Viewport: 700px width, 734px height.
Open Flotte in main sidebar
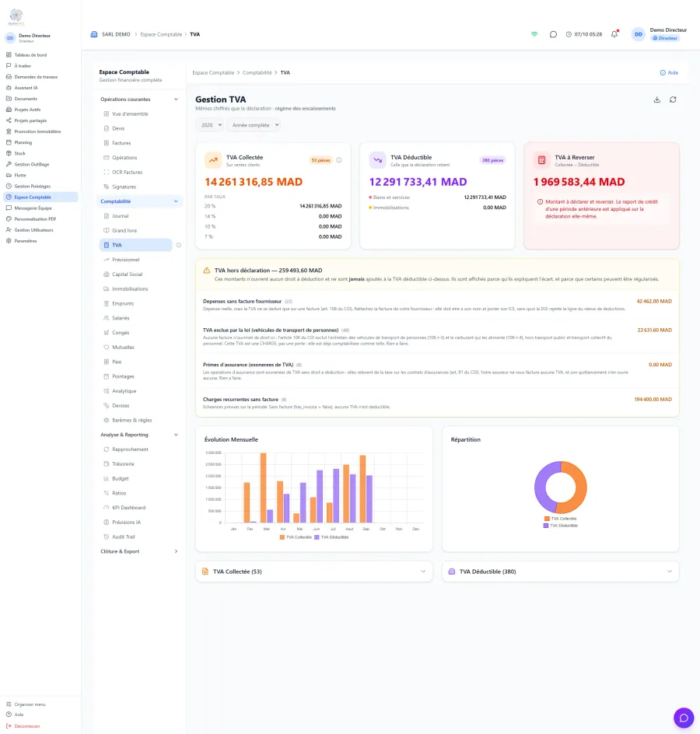coord(20,175)
